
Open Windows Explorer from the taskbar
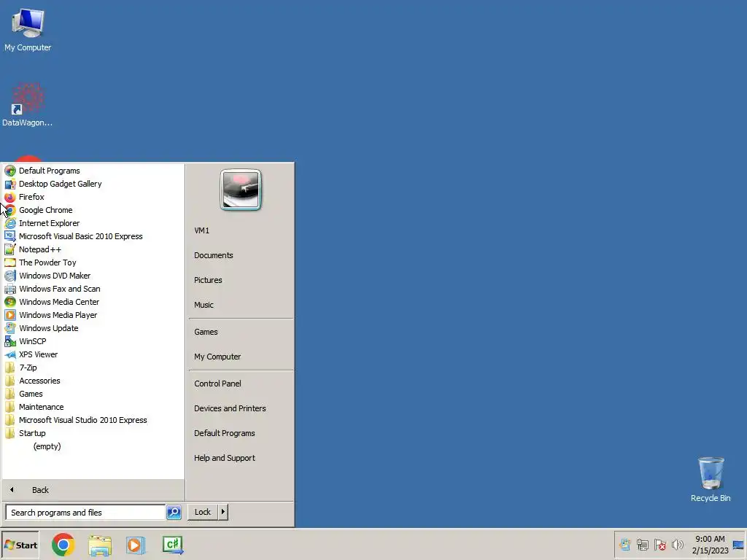point(99,545)
